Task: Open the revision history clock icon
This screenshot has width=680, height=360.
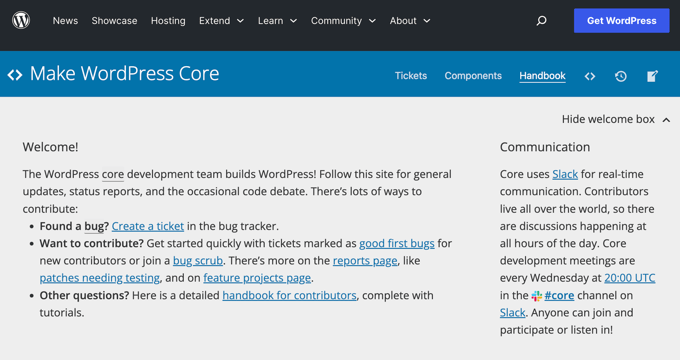Action: tap(621, 76)
